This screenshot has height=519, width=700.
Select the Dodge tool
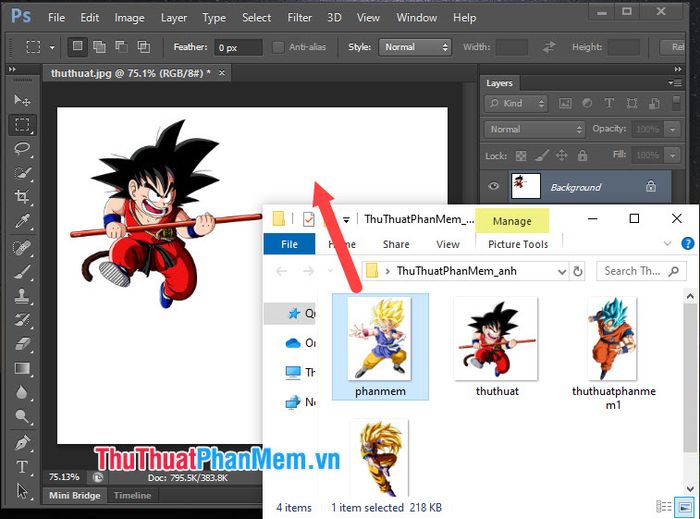pyautogui.click(x=22, y=416)
